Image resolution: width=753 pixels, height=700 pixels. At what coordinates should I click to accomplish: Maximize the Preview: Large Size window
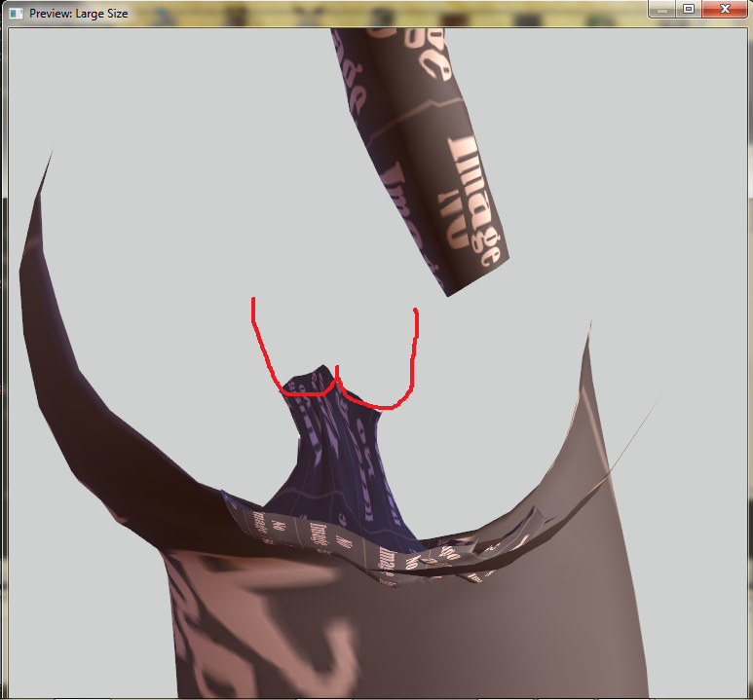[689, 9]
